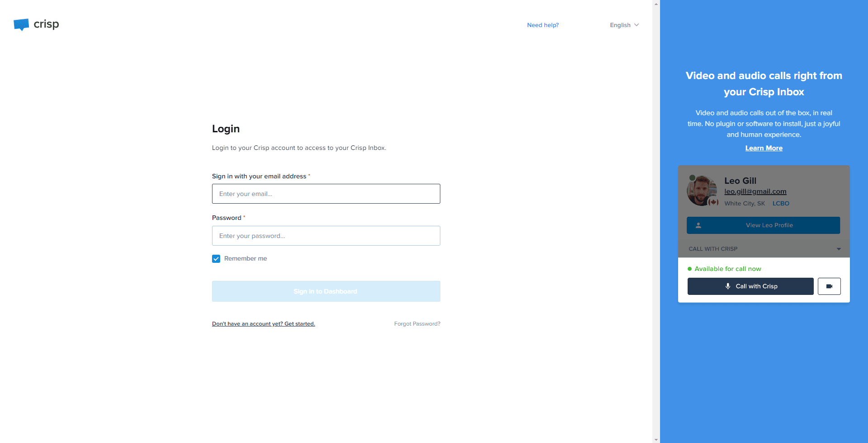This screenshot has width=868, height=443.
Task: Click the scrollbar up arrow
Action: 656,4
